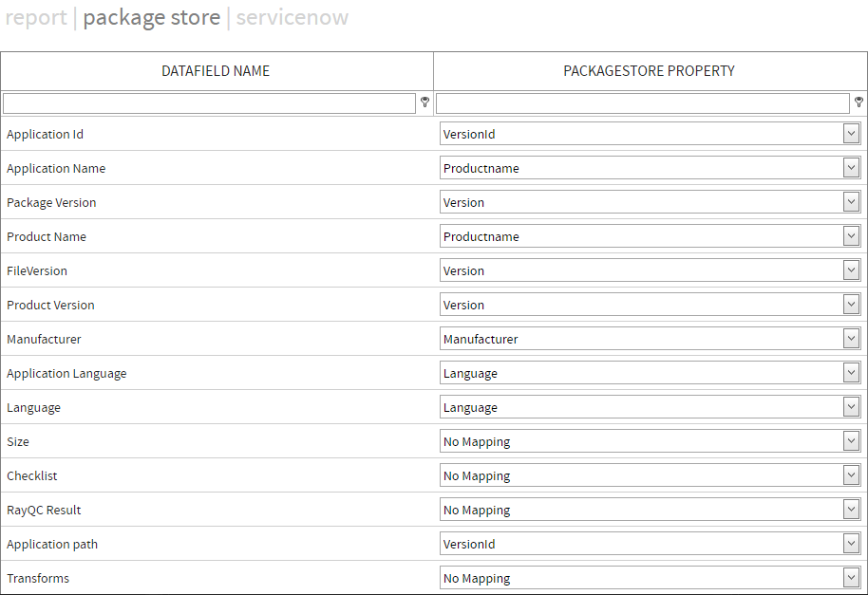Click the filter icon for Packagestore Property column

click(859, 102)
